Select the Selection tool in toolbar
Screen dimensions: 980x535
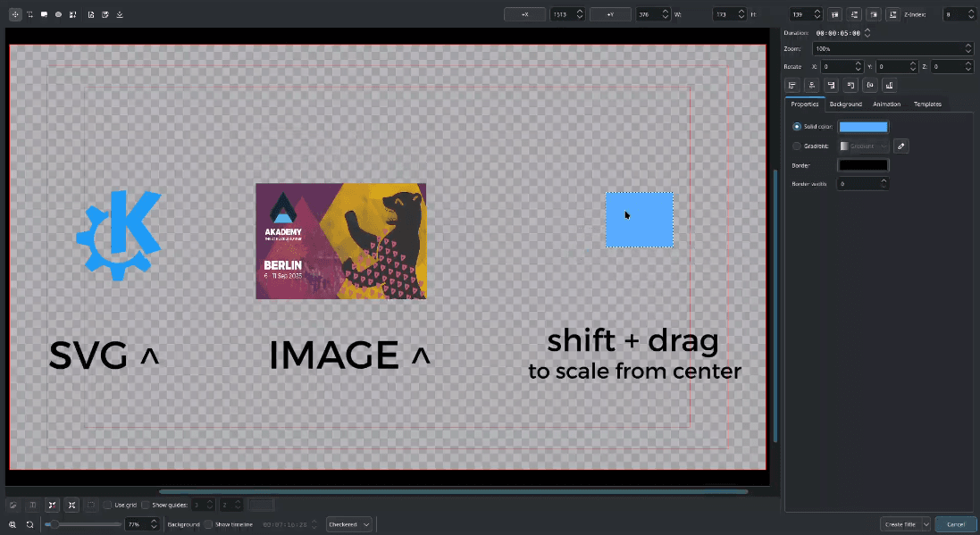pos(15,14)
